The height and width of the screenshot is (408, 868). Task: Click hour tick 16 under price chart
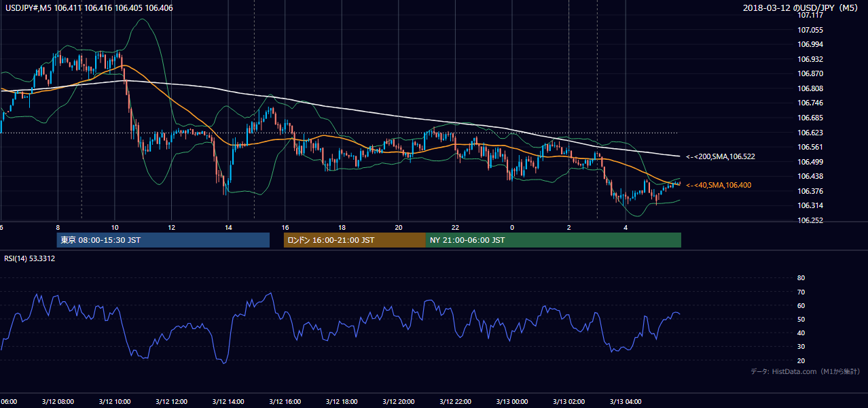pos(285,227)
